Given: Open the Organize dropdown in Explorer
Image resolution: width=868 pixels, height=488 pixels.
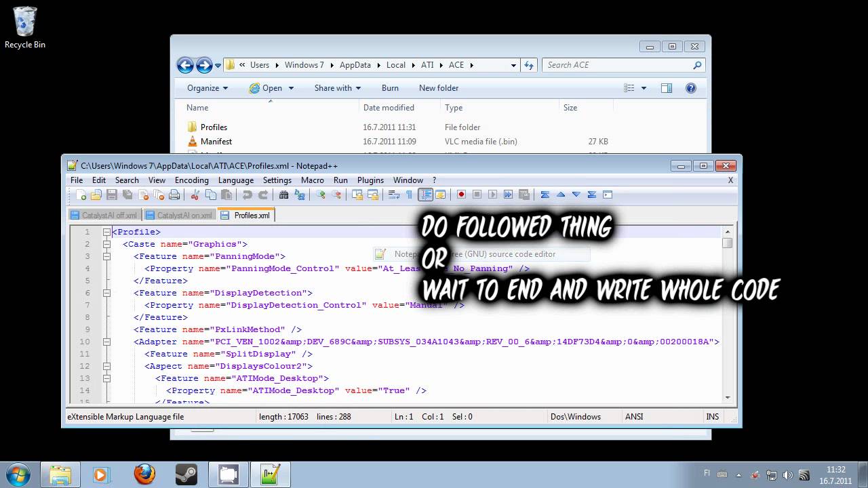Looking at the screenshot, I should [208, 88].
